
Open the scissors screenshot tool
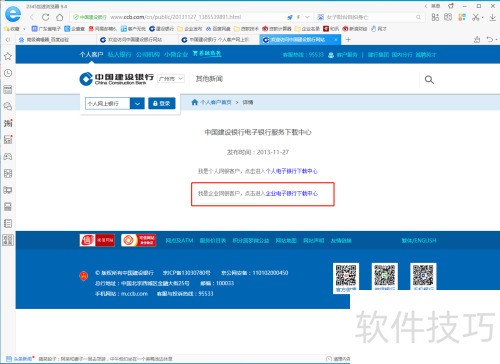tap(476, 17)
